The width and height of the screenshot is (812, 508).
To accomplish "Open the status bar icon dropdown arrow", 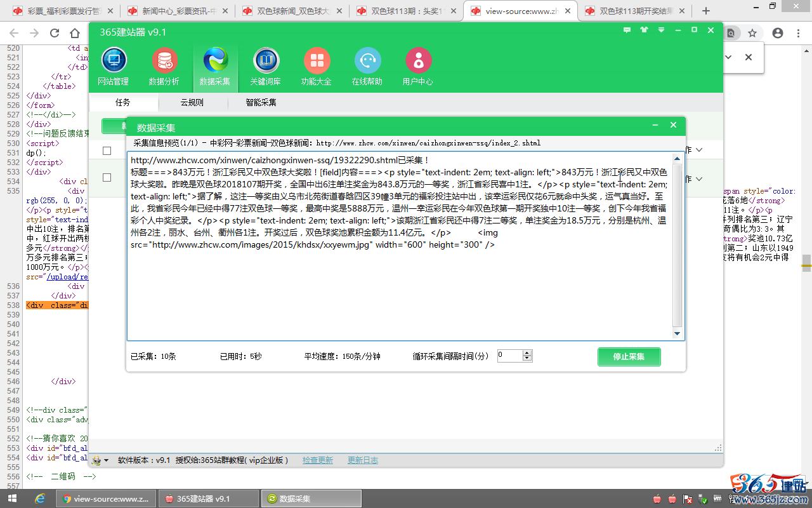I will point(106,460).
